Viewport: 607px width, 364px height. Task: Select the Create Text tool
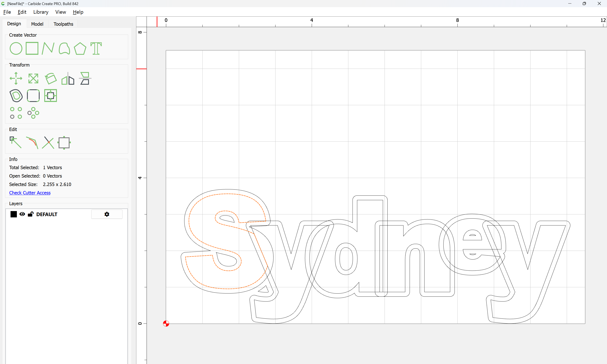(x=96, y=48)
